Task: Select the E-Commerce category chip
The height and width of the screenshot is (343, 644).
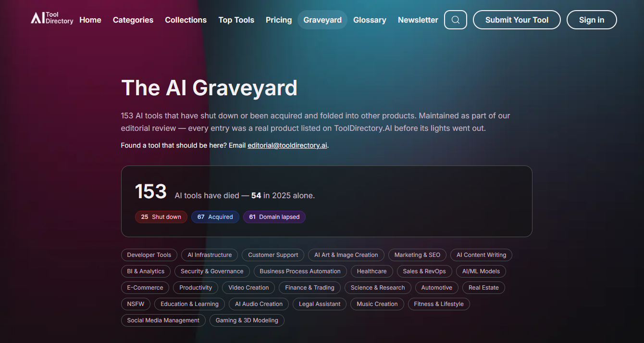Action: tap(145, 288)
